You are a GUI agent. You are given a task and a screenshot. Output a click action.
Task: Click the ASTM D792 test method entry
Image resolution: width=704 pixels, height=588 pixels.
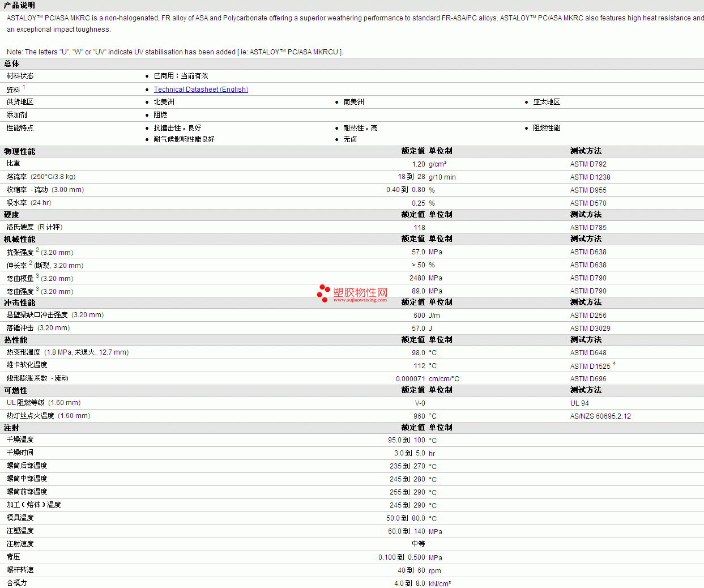click(x=588, y=164)
